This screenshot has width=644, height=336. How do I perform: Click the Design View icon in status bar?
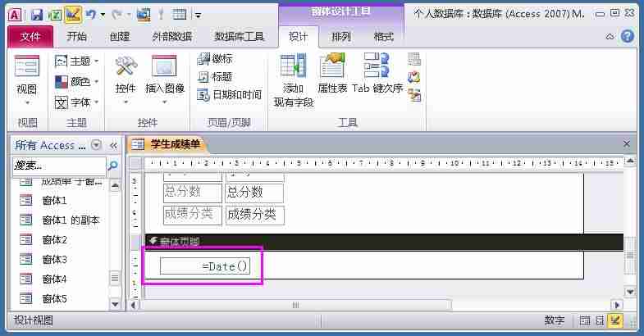point(615,320)
